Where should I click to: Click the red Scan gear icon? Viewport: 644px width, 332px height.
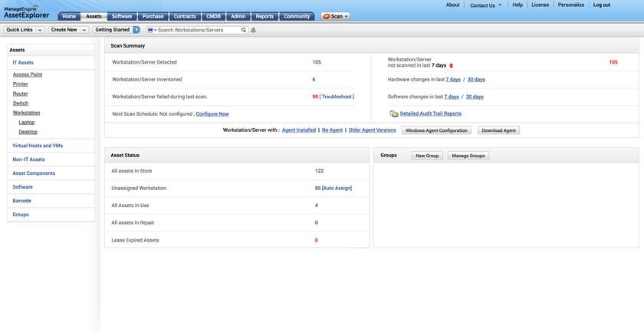point(327,16)
